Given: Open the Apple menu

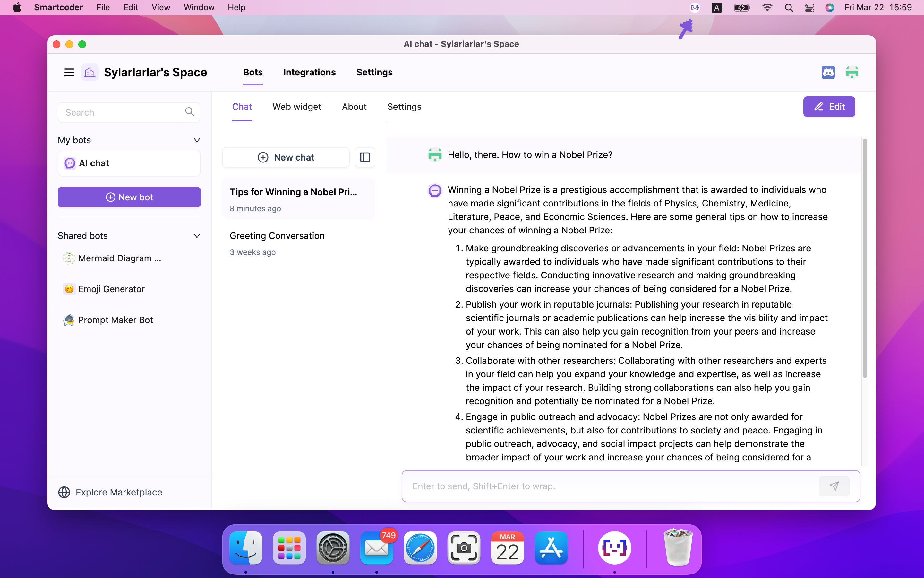Looking at the screenshot, I should [x=17, y=7].
